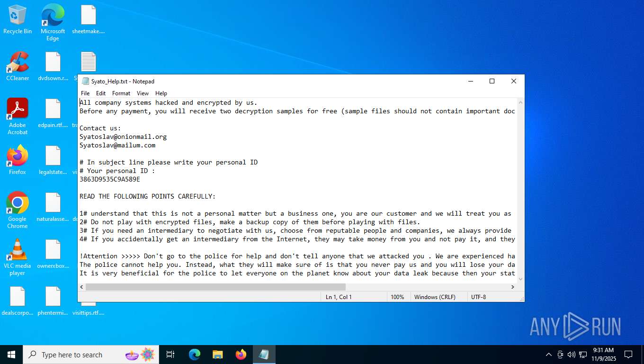Open File Explorer from the taskbar

click(x=217, y=355)
